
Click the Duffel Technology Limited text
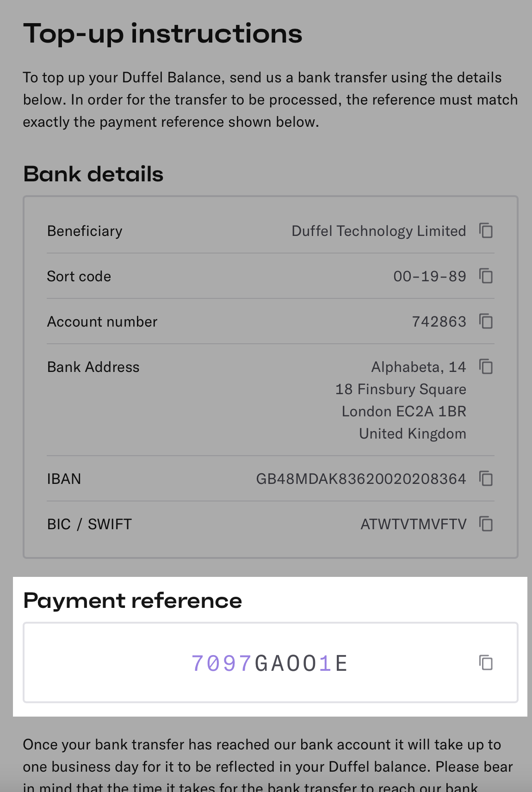[378, 231]
